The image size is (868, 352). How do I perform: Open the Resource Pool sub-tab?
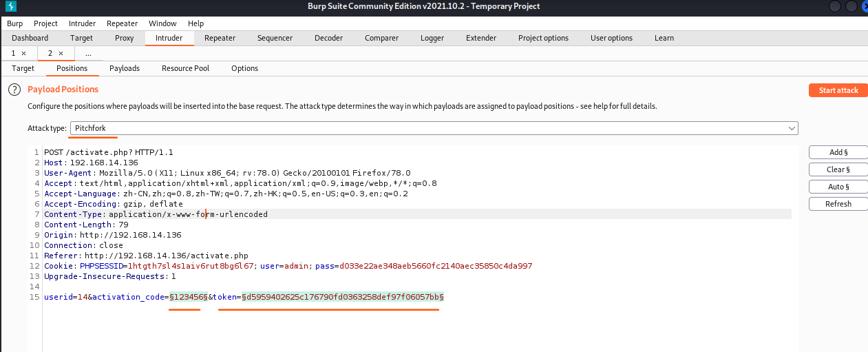click(x=185, y=68)
